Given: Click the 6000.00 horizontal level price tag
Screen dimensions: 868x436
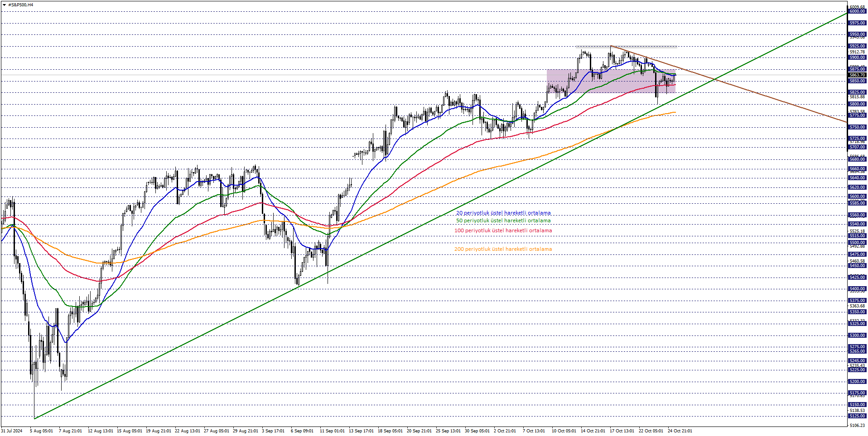Looking at the screenshot, I should coord(857,11).
